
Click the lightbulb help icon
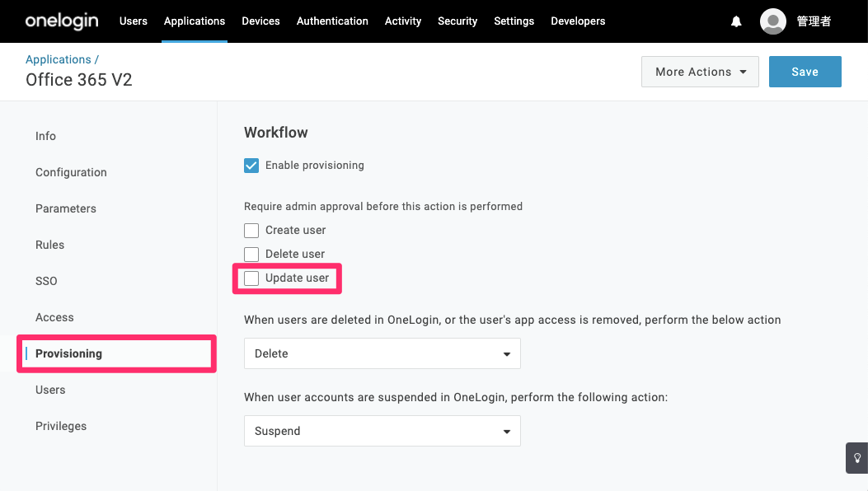[857, 458]
